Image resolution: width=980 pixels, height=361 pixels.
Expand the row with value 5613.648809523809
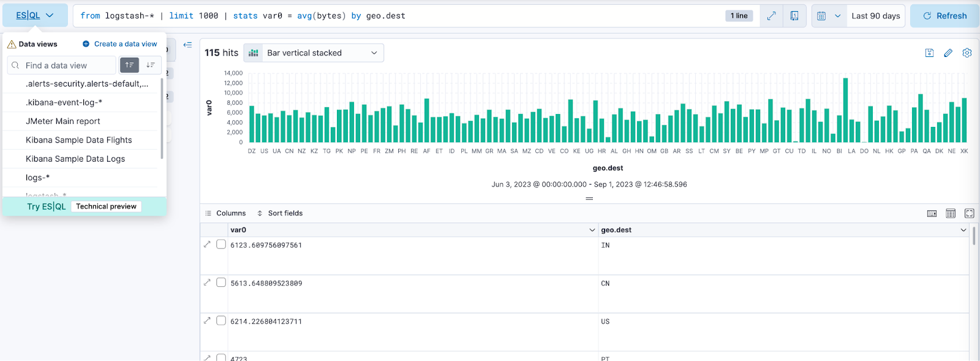[x=207, y=283]
